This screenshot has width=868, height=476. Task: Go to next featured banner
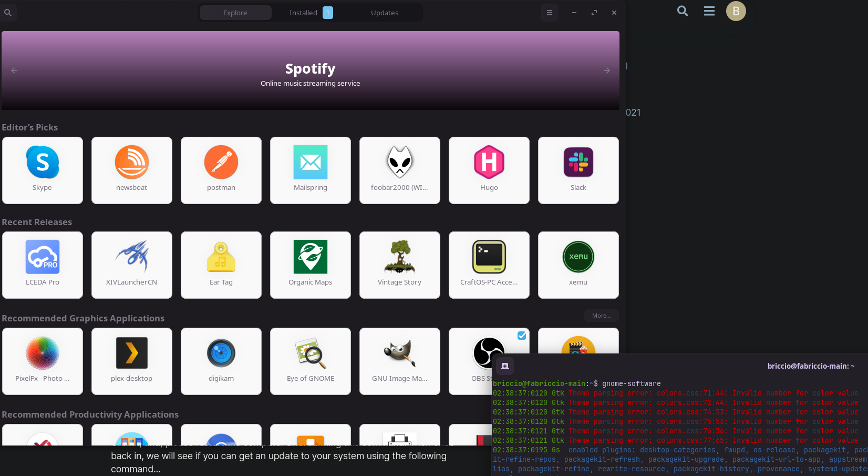[607, 70]
